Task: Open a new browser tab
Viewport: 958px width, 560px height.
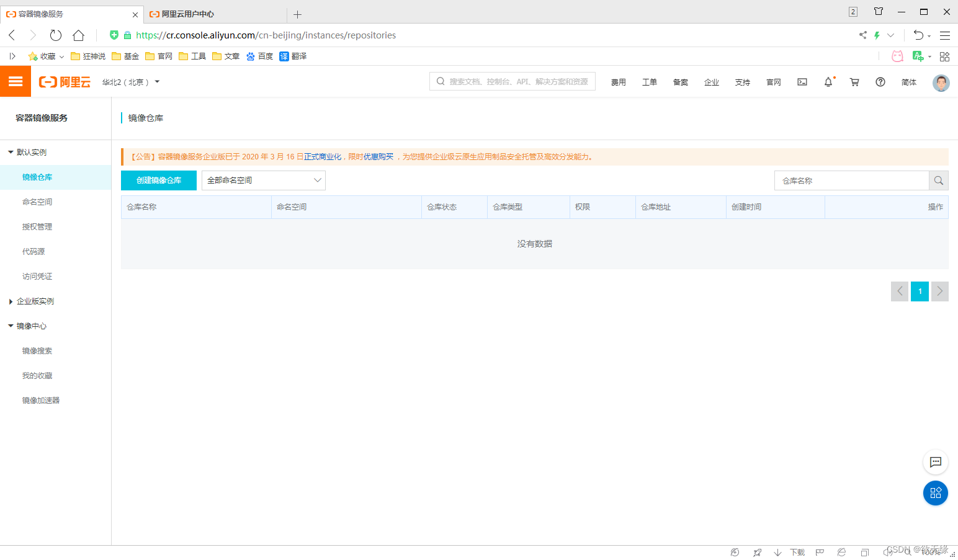Action: click(297, 14)
